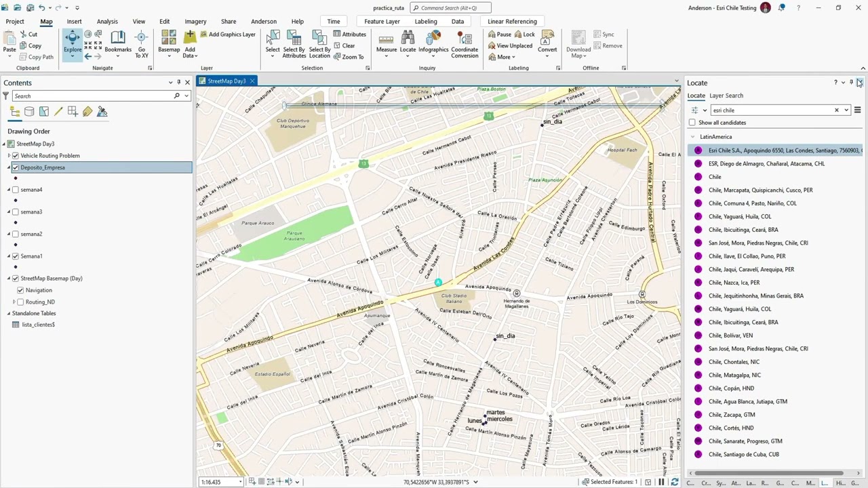Refresh the map view
The image size is (868, 488).
tap(674, 482)
